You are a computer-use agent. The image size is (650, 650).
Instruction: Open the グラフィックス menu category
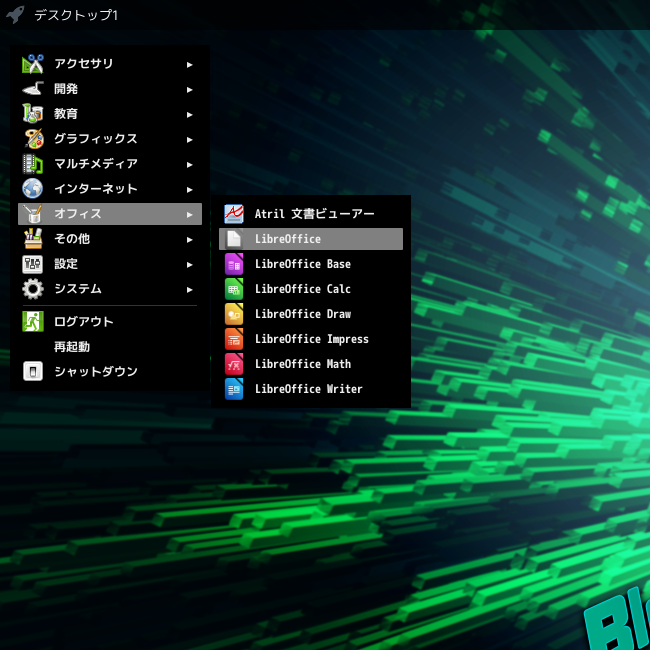tap(110, 139)
